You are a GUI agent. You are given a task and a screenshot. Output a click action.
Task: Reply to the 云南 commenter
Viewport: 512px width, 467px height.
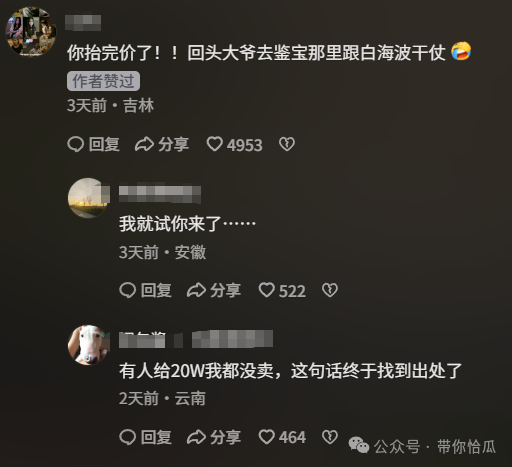click(145, 437)
